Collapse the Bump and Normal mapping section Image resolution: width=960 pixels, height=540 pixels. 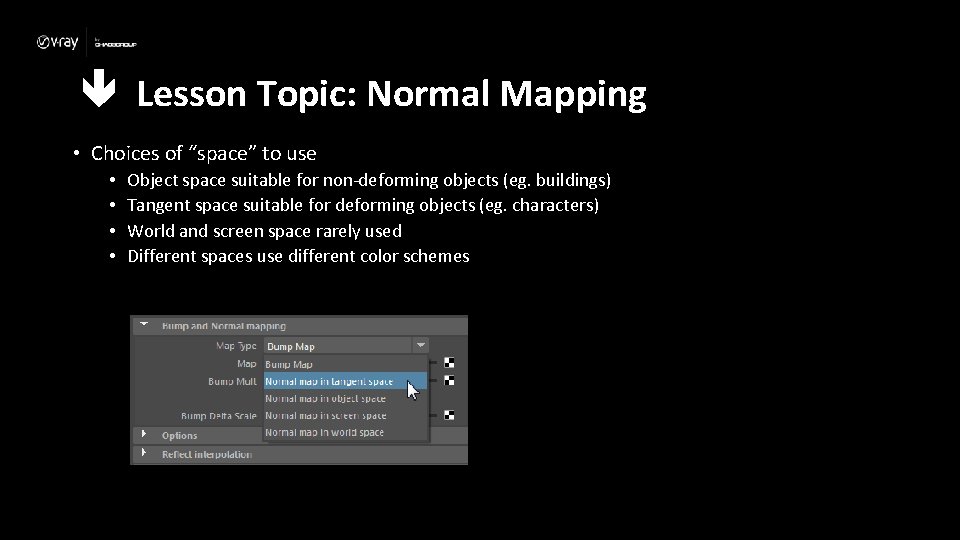144,325
